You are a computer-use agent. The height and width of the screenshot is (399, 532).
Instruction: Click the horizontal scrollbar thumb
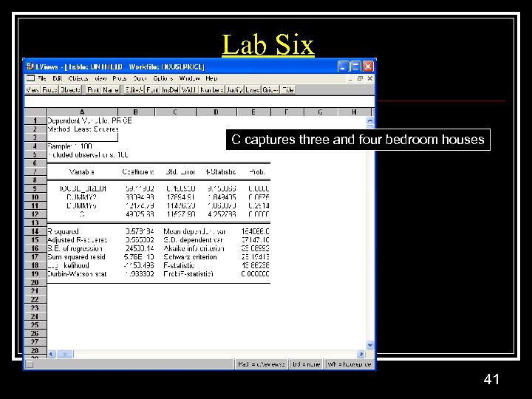65,354
